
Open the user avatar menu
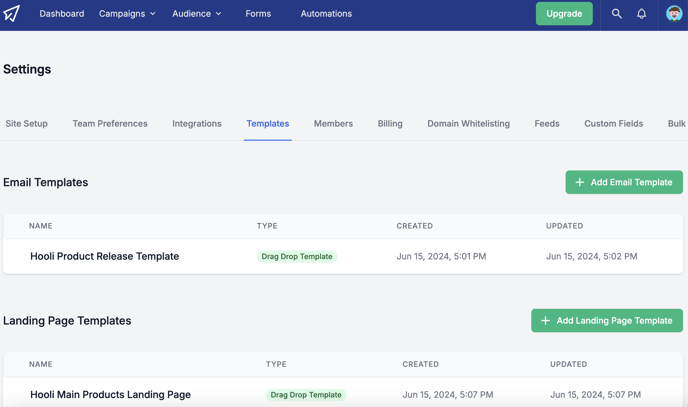(674, 14)
